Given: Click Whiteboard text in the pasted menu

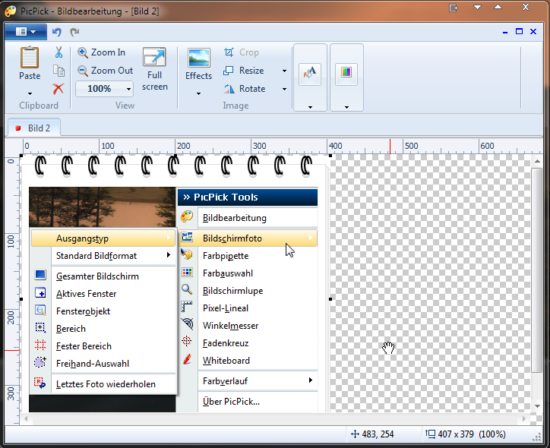Looking at the screenshot, I should point(226,361).
